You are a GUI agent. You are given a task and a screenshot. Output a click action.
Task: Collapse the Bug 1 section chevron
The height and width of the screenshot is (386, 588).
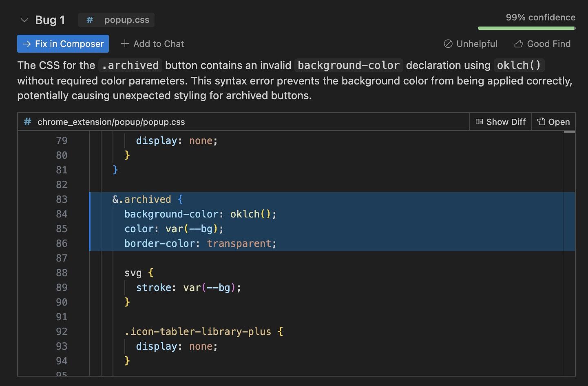[x=24, y=20]
